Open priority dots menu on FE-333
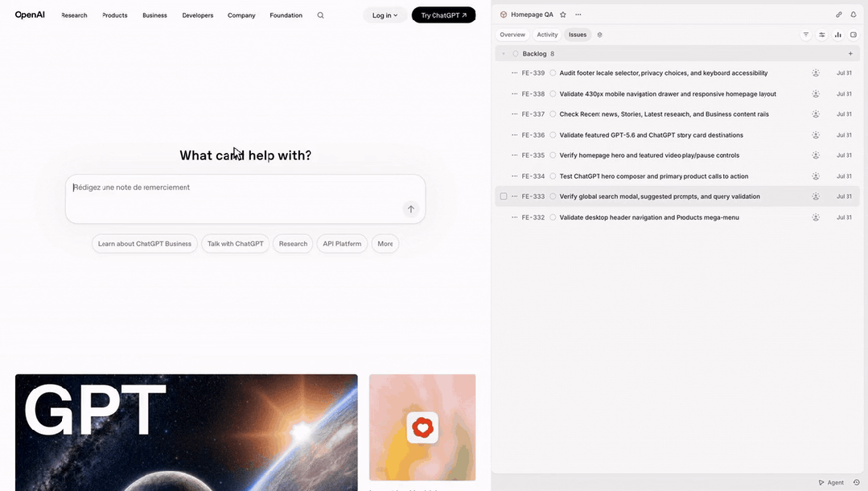 514,196
